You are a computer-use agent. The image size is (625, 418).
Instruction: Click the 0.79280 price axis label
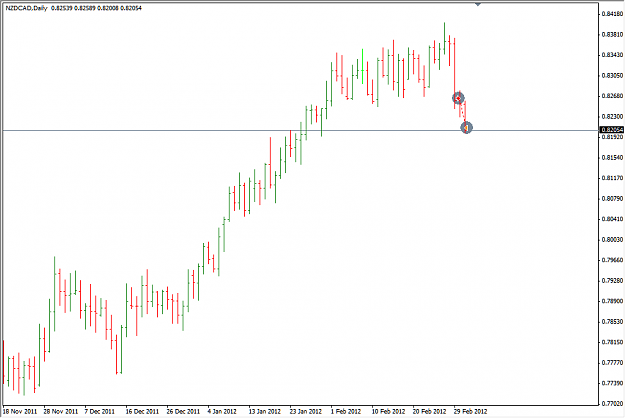point(612,281)
